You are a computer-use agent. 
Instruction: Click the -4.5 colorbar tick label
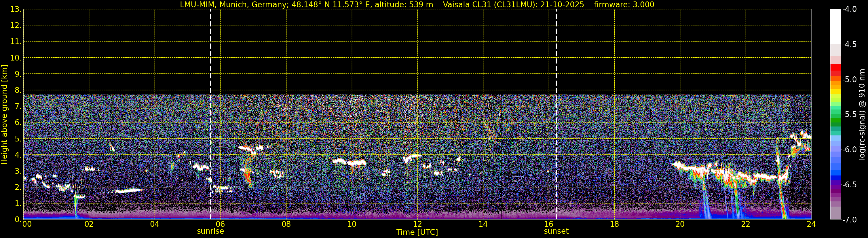[849, 44]
